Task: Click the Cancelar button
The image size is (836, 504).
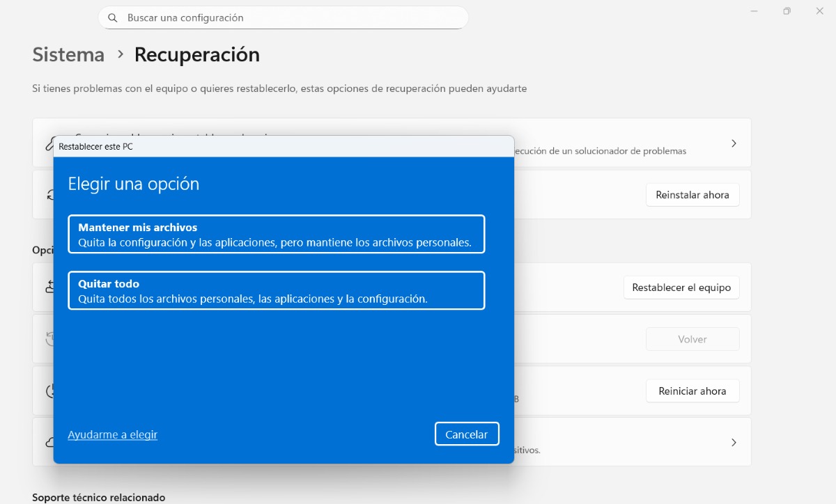Action: point(467,433)
